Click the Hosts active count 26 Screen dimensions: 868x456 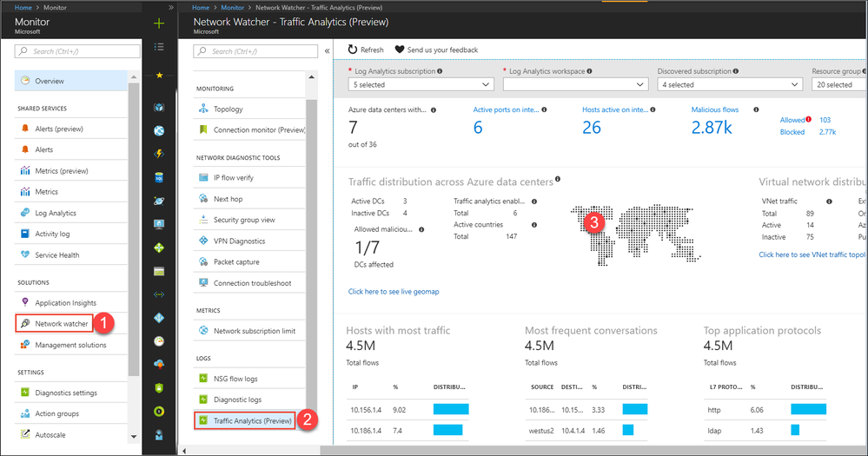[x=591, y=128]
